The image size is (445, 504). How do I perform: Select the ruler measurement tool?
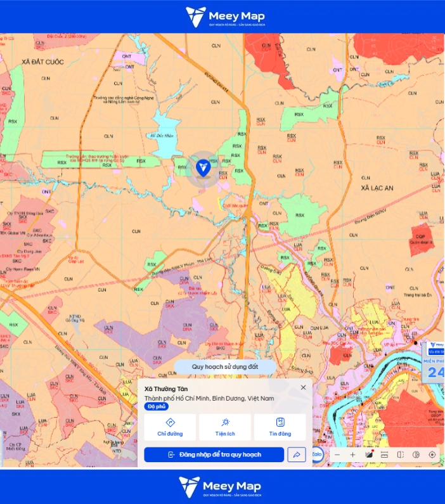click(x=385, y=455)
